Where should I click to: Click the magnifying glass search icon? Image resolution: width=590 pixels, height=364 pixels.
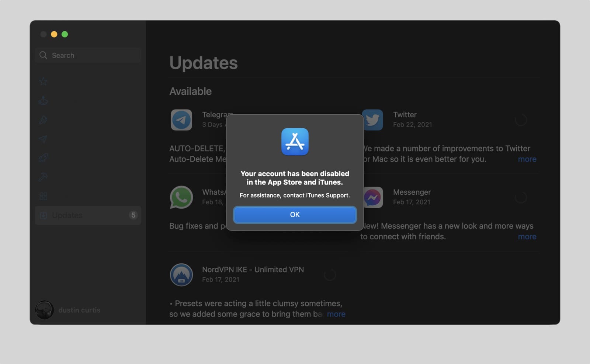43,55
